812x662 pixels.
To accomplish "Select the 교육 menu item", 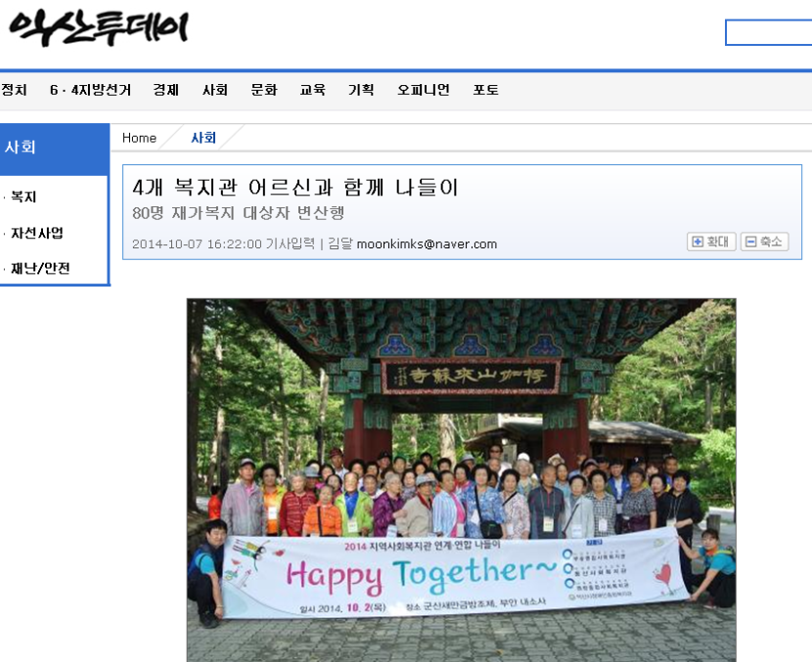I will (x=313, y=90).
